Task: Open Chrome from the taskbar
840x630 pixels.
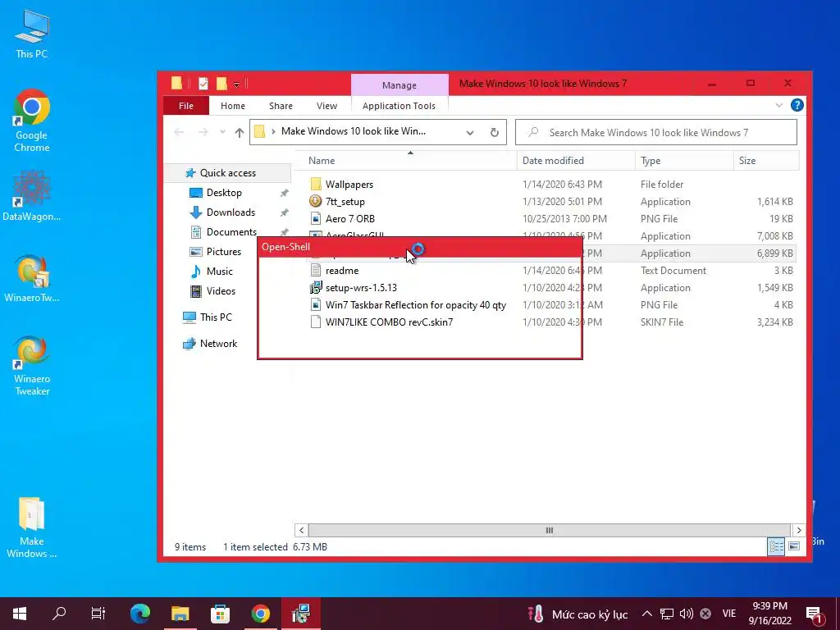Action: coord(260,614)
